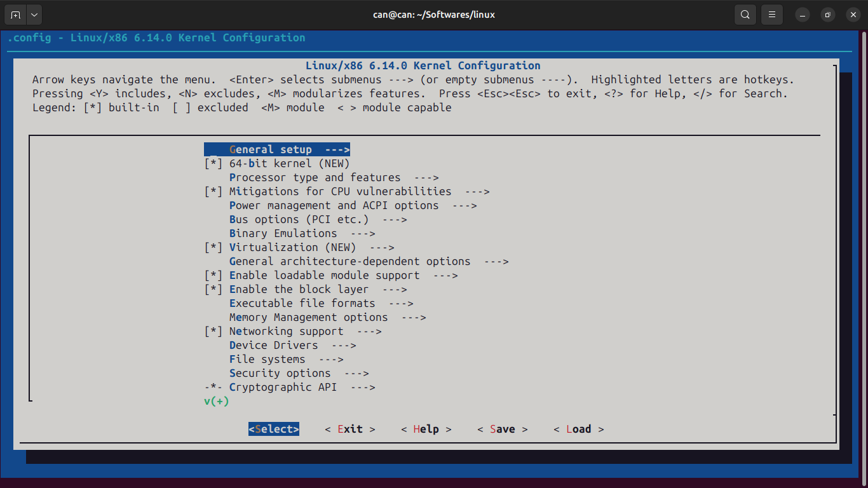Open the General setup submenu

277,149
